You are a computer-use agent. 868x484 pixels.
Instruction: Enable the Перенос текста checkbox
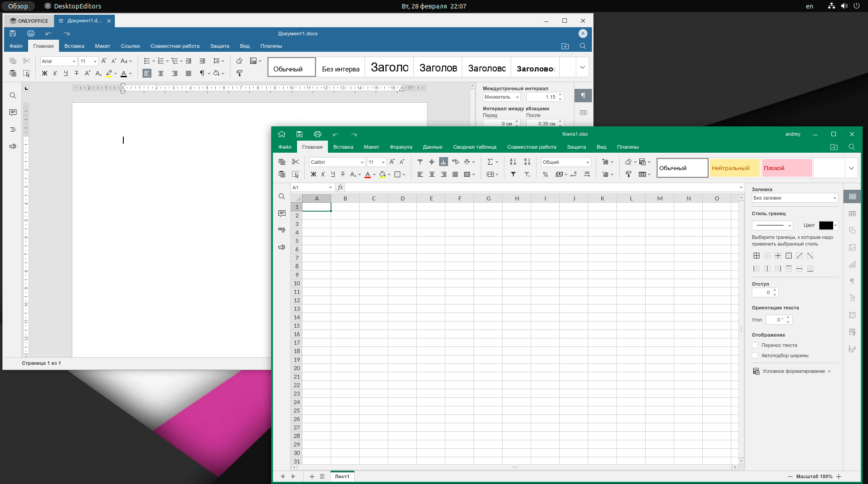[755, 345]
